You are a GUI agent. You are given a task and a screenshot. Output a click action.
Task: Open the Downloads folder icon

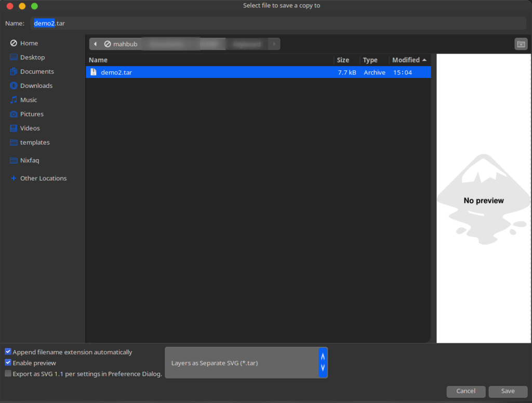(14, 85)
